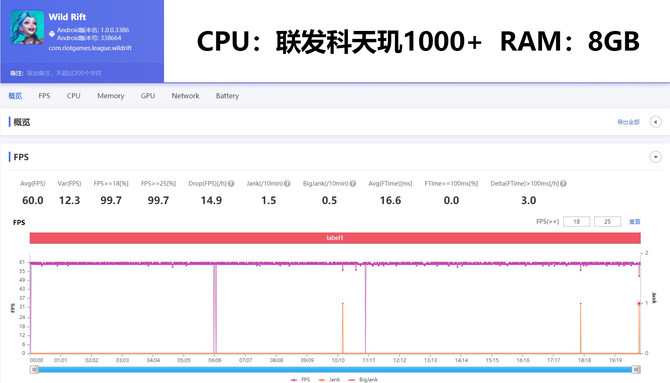The width and height of the screenshot is (670, 383).
Task: Click the Delta(FTime) value 3.0
Action: pos(529,200)
